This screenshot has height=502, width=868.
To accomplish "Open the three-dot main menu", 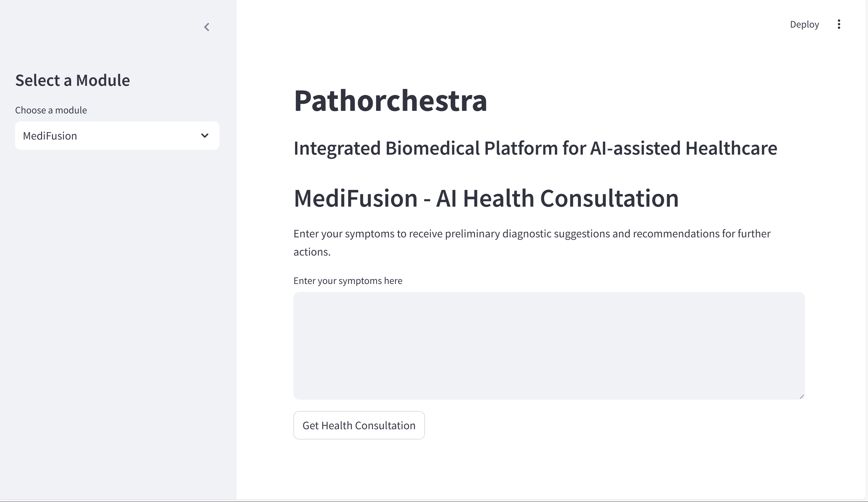I will tap(839, 24).
